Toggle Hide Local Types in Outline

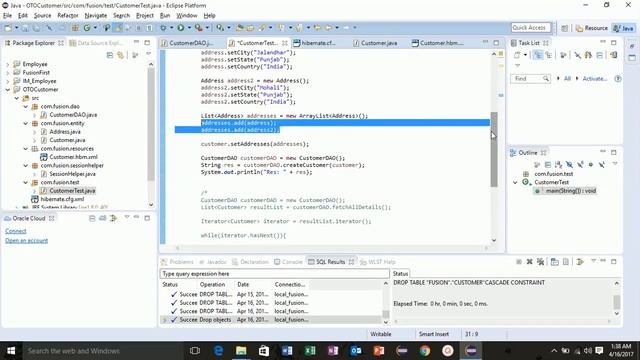[602, 164]
